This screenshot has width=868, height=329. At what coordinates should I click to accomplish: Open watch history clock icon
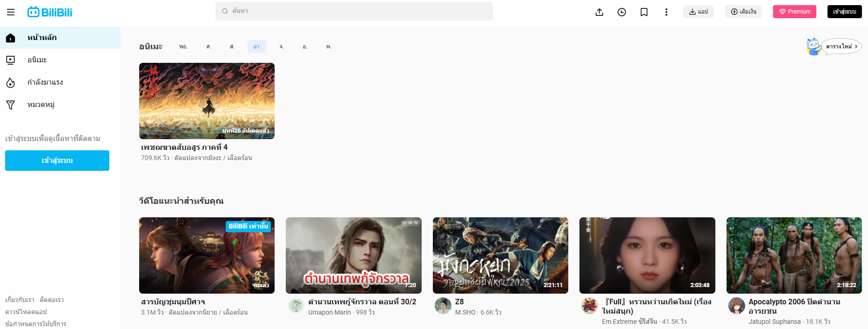622,12
